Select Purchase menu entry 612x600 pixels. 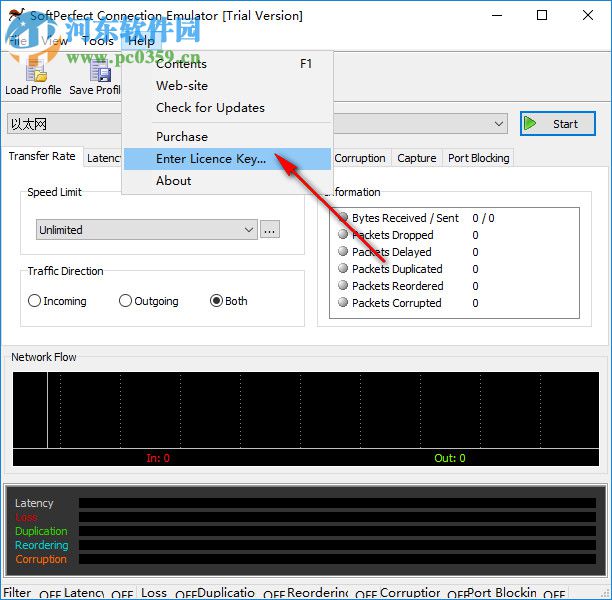227,137
